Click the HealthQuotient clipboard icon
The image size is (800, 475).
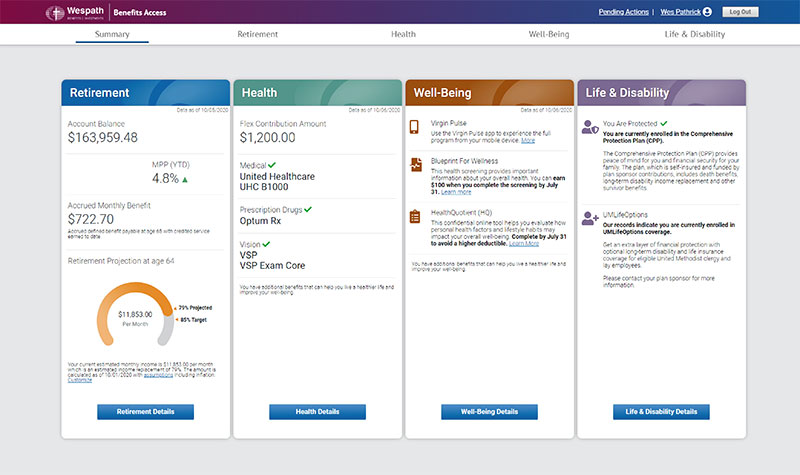pyautogui.click(x=415, y=216)
